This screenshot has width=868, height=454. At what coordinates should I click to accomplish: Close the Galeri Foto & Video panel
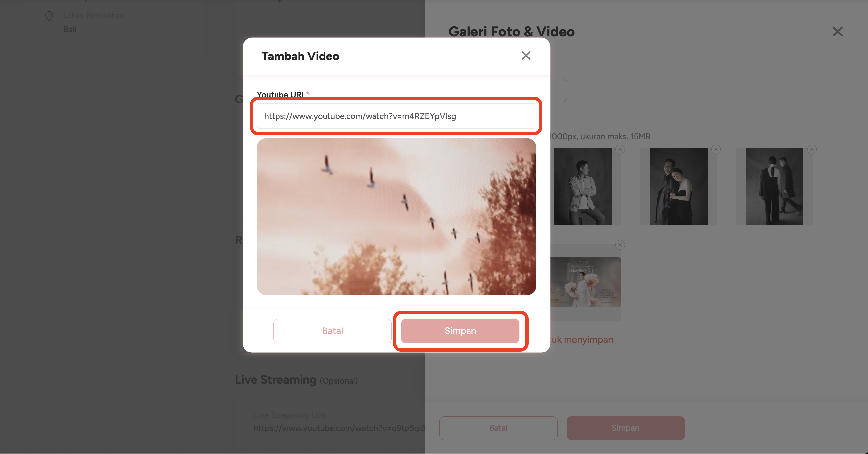(x=838, y=32)
